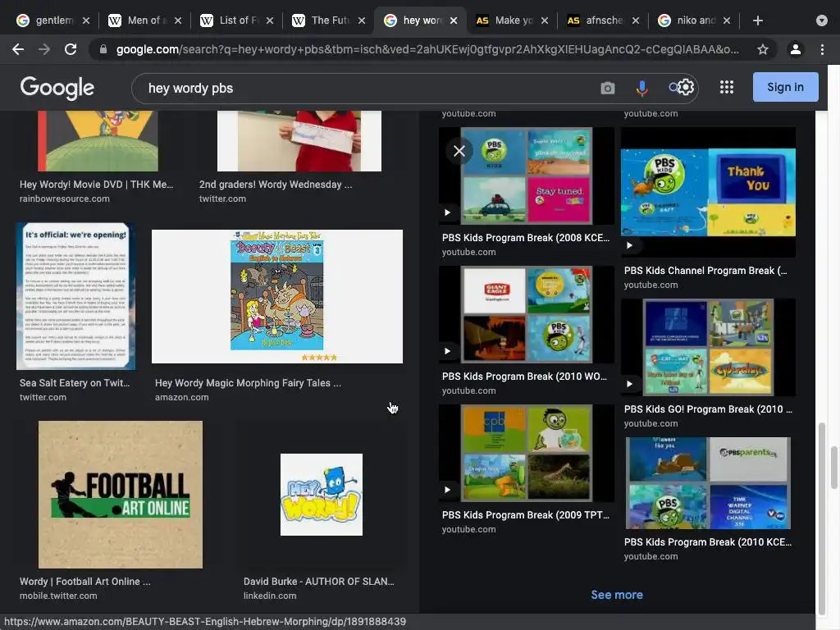This screenshot has width=840, height=630.
Task: Open the PBS Kids Thank You thumbnail
Action: pyautogui.click(x=708, y=192)
